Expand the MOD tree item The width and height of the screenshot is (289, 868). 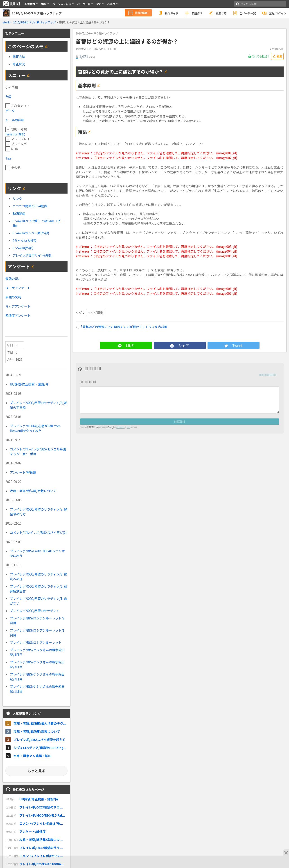(x=8, y=149)
